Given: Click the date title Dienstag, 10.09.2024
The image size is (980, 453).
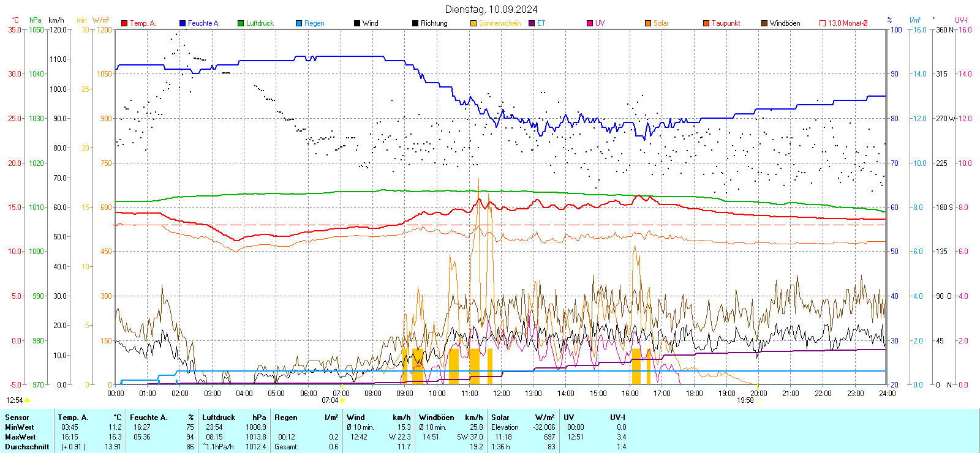Looking at the screenshot, I should [491, 9].
